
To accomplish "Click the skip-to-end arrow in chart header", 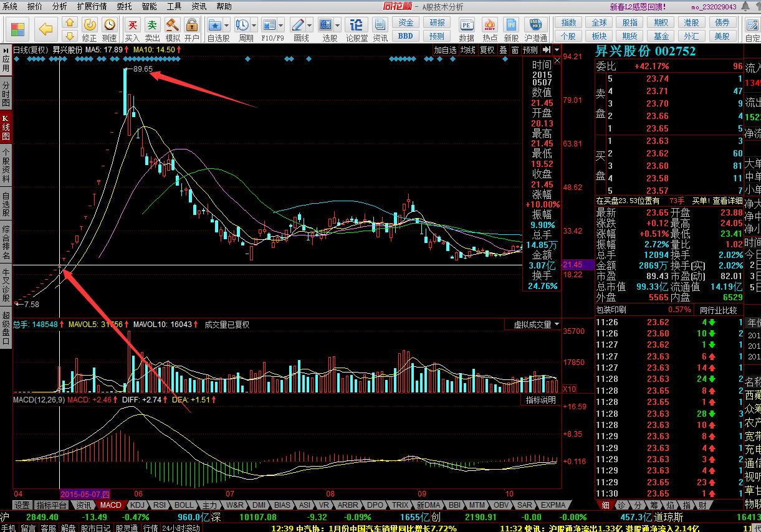I will 546,50.
